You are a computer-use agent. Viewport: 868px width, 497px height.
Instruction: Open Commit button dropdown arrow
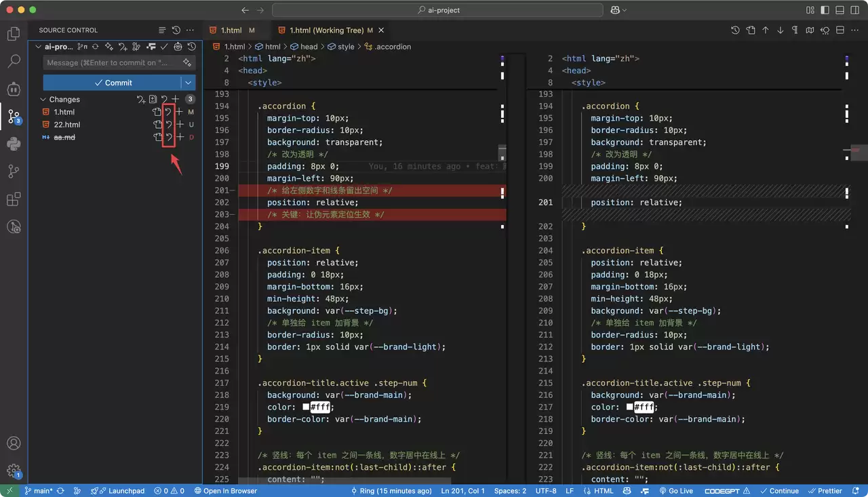click(189, 83)
